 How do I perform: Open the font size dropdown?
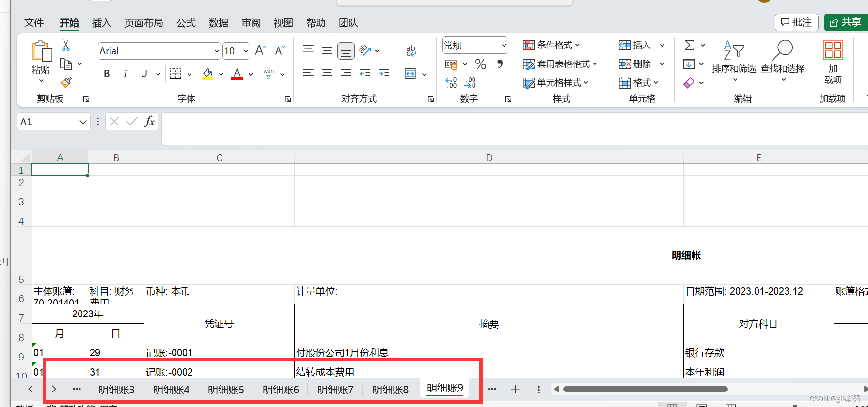[x=246, y=51]
